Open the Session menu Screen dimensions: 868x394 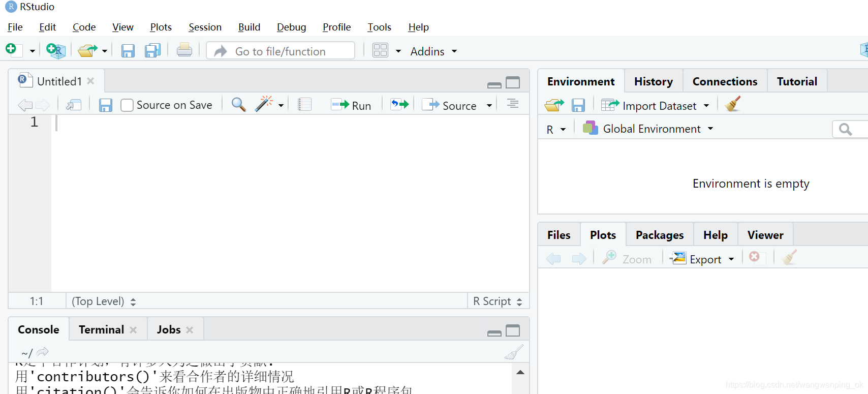205,27
